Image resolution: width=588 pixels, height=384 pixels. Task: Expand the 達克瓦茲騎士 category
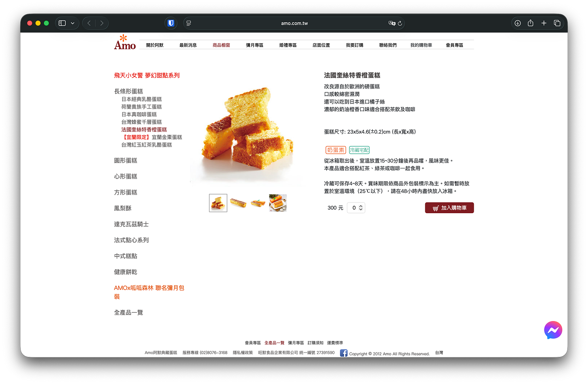click(131, 224)
